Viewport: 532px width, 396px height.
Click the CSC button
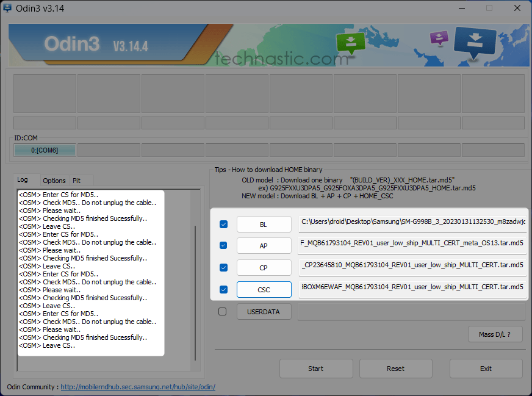264,289
